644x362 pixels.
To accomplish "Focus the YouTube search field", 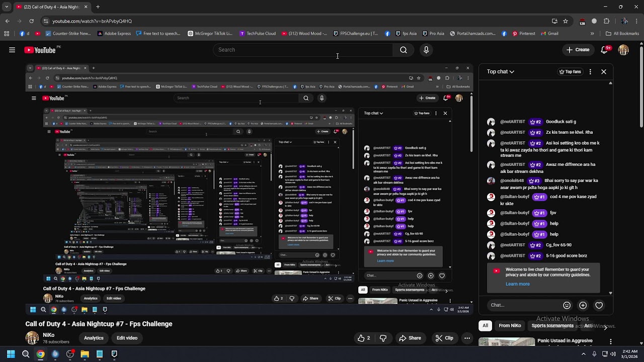I will pos(303,50).
